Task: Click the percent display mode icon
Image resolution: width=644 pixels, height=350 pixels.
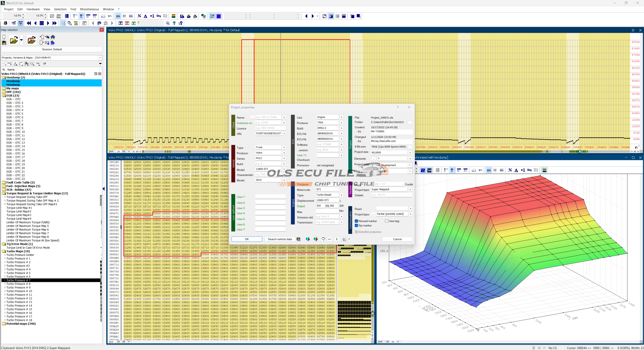Action: (139, 16)
